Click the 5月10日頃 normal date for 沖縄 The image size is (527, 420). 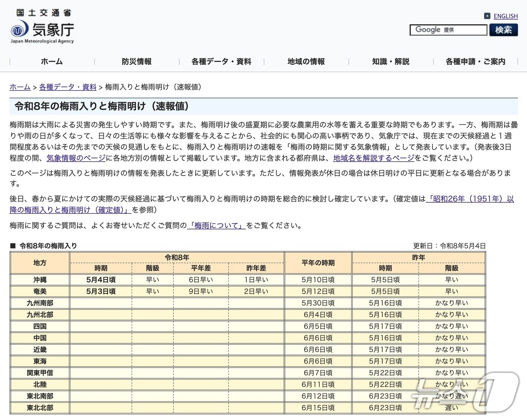[318, 280]
